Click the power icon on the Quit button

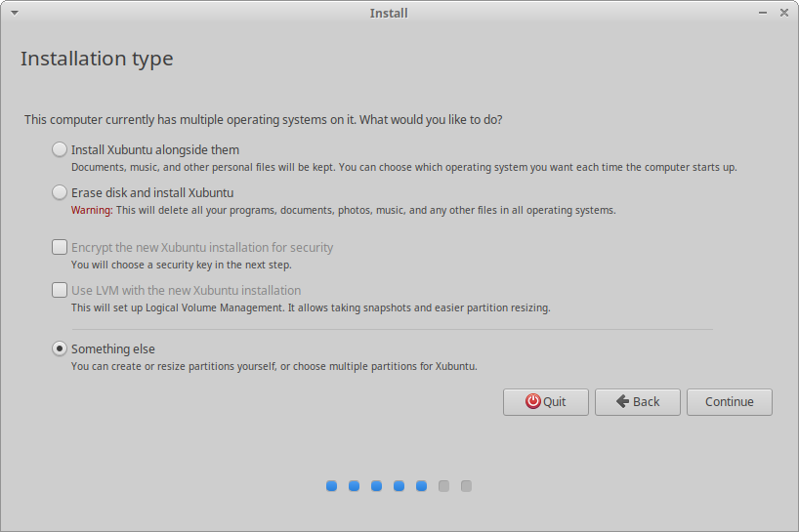[x=532, y=401]
